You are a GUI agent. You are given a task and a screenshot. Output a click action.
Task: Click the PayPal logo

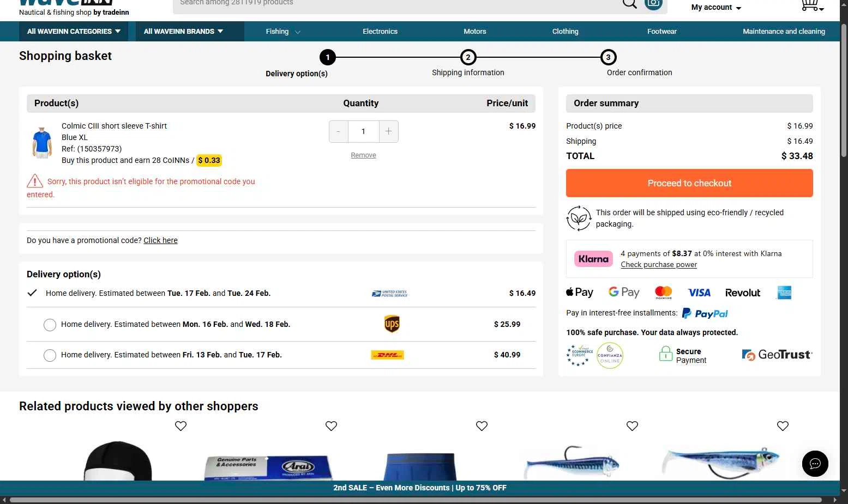click(705, 313)
